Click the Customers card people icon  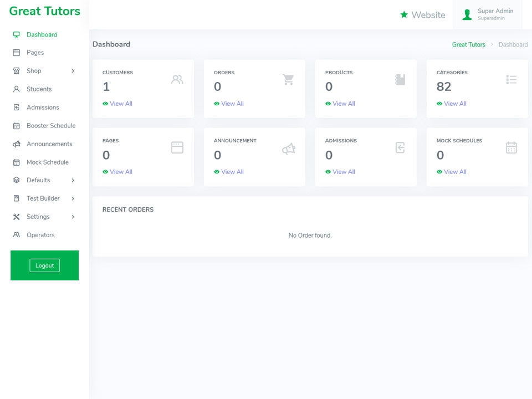pos(177,80)
